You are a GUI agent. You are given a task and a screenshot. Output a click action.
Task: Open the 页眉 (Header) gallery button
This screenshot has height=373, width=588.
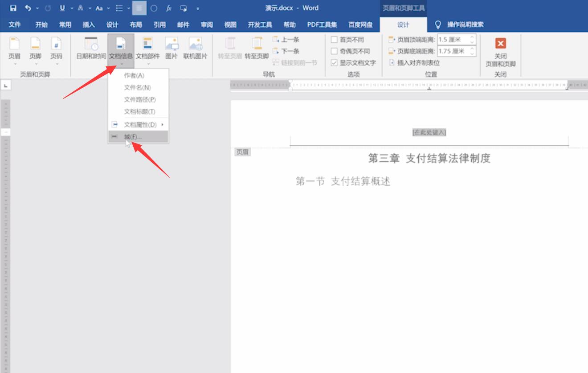[x=15, y=50]
